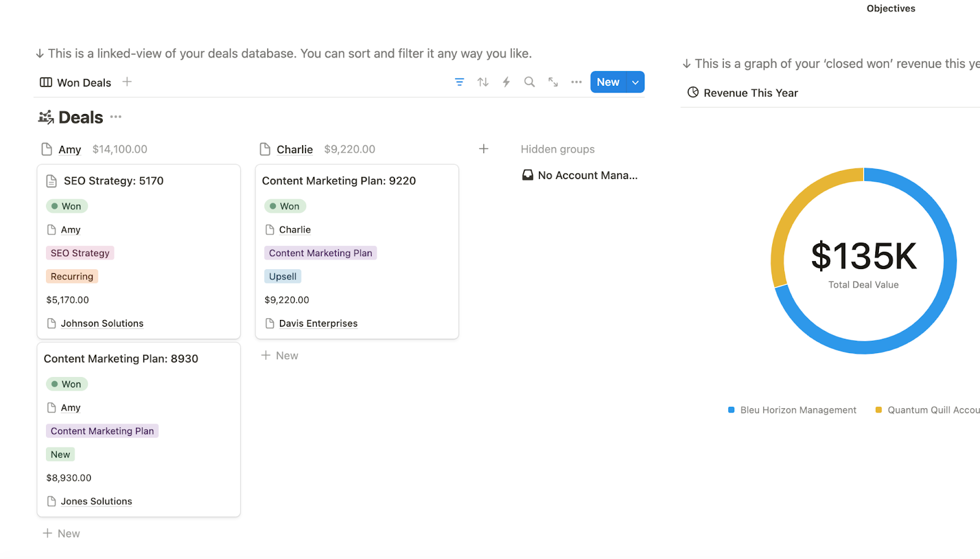This screenshot has height=559, width=980.
Task: Click Won status on SEO Strategy card
Action: (x=67, y=206)
